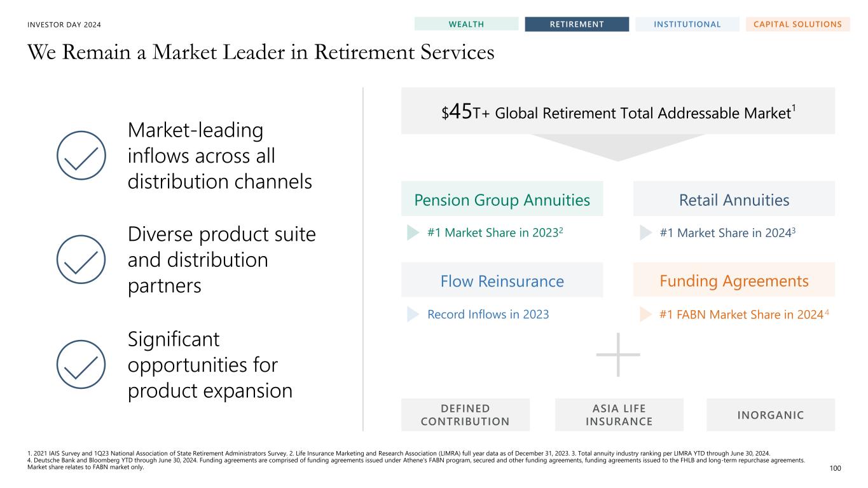Image resolution: width=868 pixels, height=488 pixels.
Task: Click the Flow Reinsurance box
Action: (502, 281)
